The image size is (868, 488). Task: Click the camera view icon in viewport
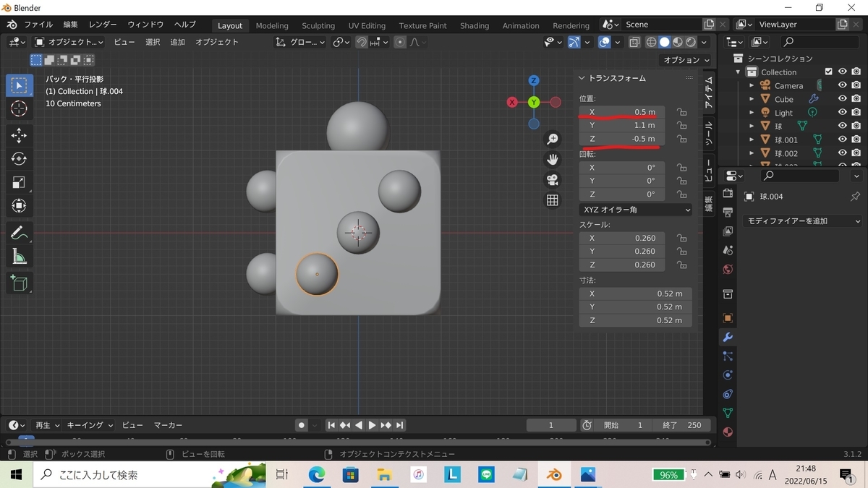[x=553, y=179]
